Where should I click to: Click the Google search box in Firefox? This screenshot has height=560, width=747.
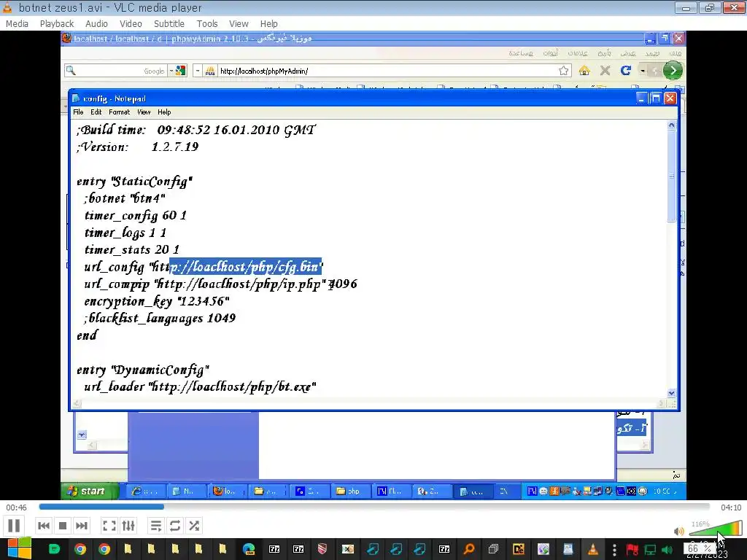(x=116, y=71)
